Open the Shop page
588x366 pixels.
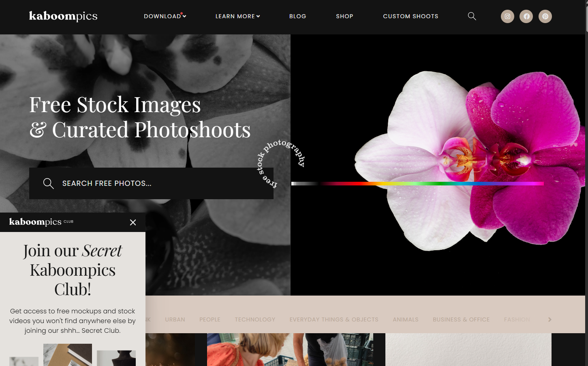tap(344, 16)
